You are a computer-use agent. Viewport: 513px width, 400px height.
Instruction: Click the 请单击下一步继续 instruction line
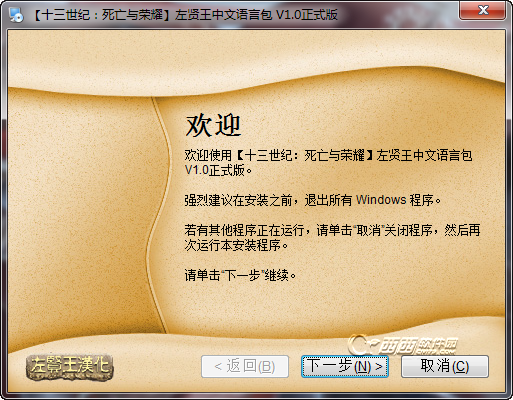pyautogui.click(x=240, y=275)
